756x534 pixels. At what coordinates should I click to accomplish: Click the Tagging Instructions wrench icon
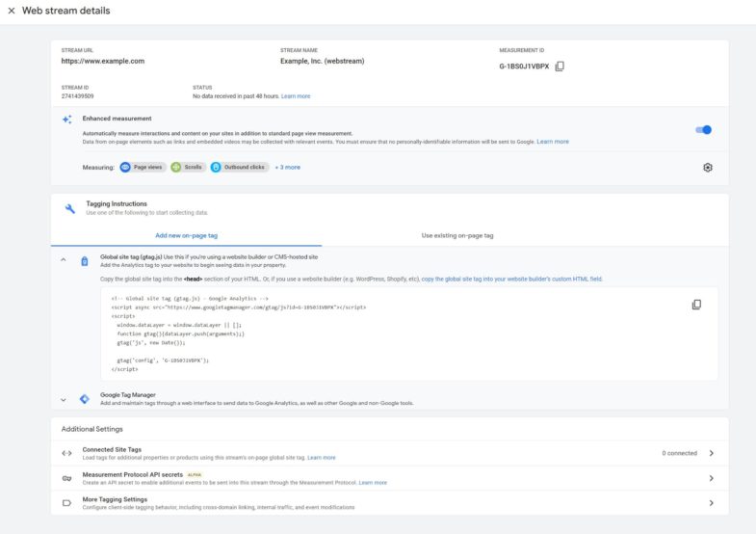[x=70, y=208]
